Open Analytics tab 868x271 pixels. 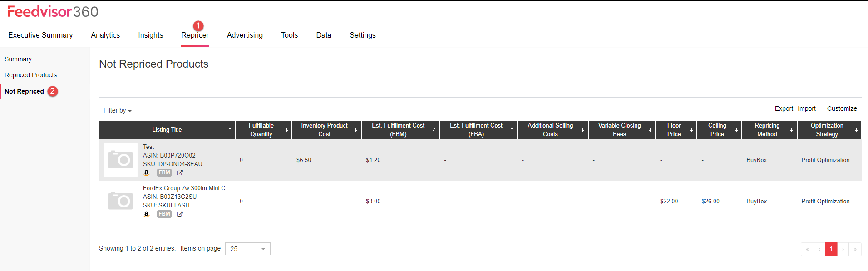[105, 35]
